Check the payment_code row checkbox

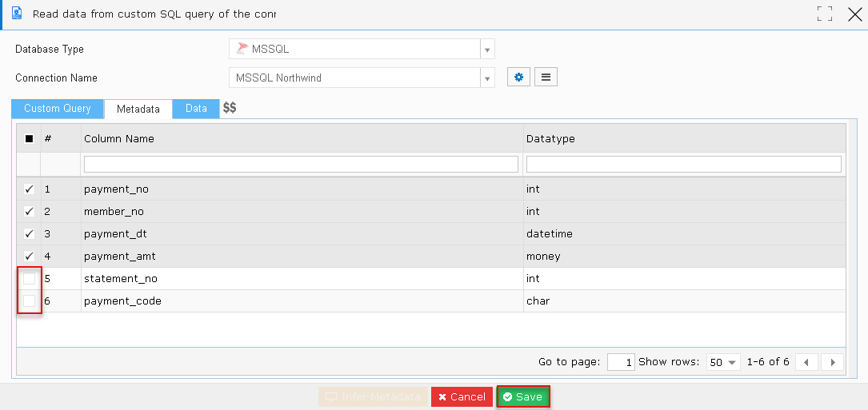tap(30, 301)
